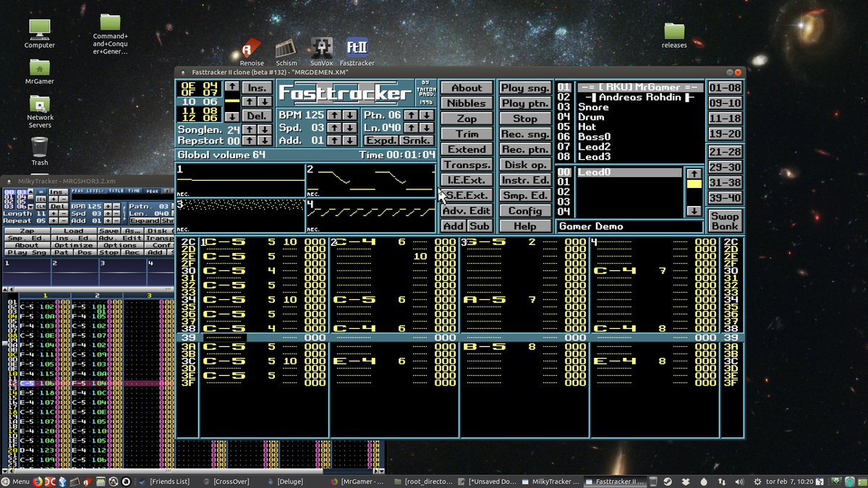The image size is (868, 488).
Task: Click the Srnk. pattern button
Action: (417, 140)
